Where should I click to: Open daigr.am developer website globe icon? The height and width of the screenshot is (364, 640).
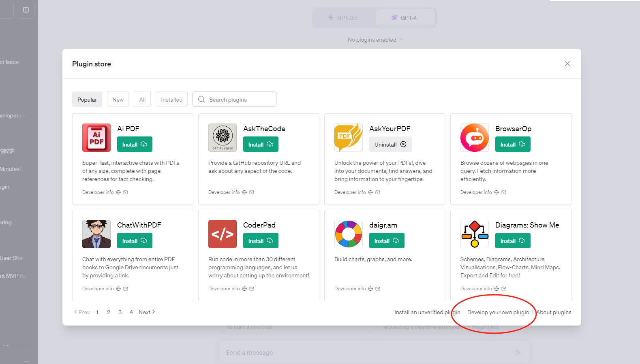pyautogui.click(x=370, y=289)
